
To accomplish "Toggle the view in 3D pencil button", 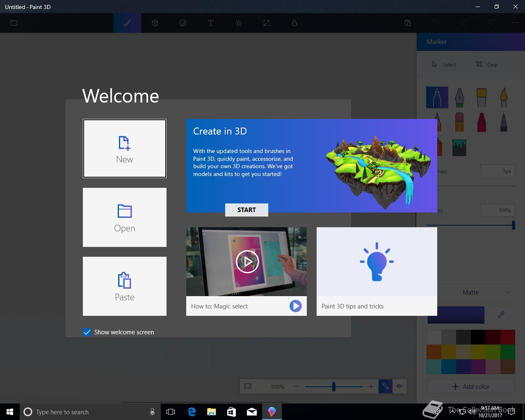I will click(386, 386).
